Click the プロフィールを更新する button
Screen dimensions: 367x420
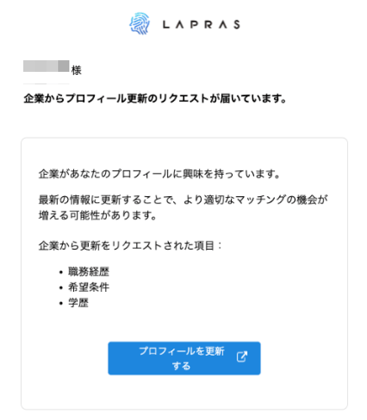coord(184,358)
